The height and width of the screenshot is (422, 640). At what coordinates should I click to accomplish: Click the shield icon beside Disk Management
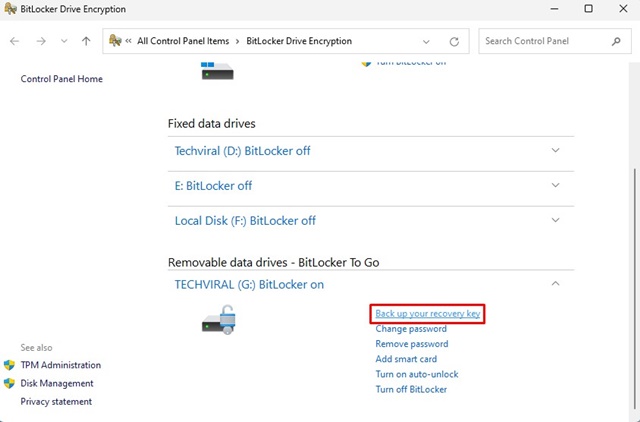click(9, 383)
